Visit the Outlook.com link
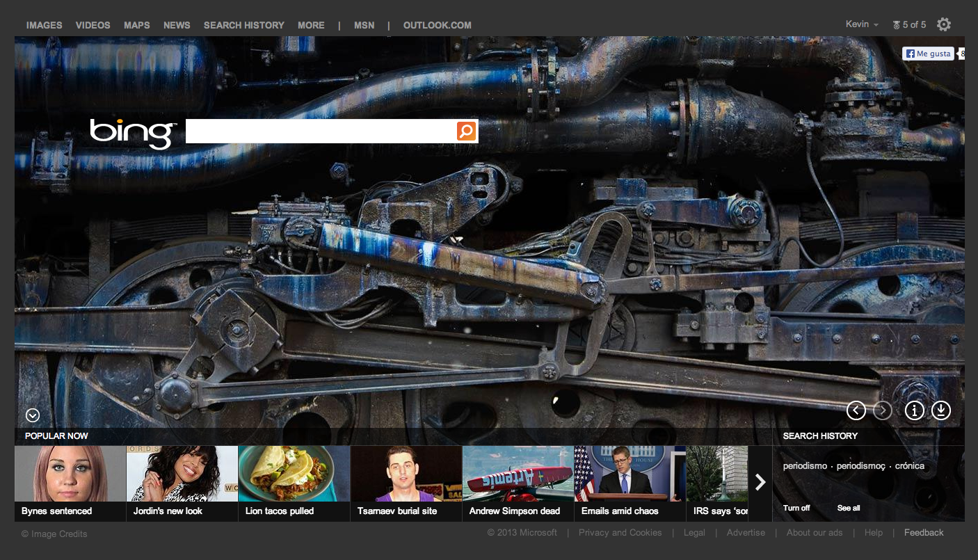 coord(438,25)
